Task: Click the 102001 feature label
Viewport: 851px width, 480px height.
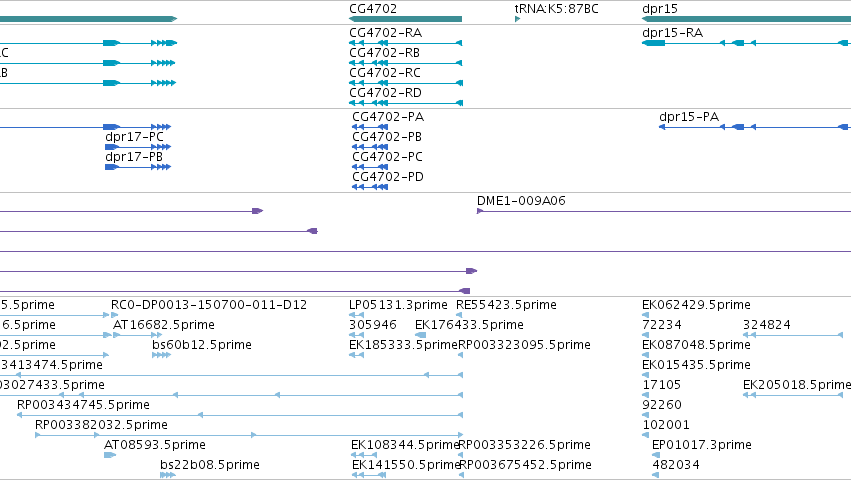Action: (666, 425)
